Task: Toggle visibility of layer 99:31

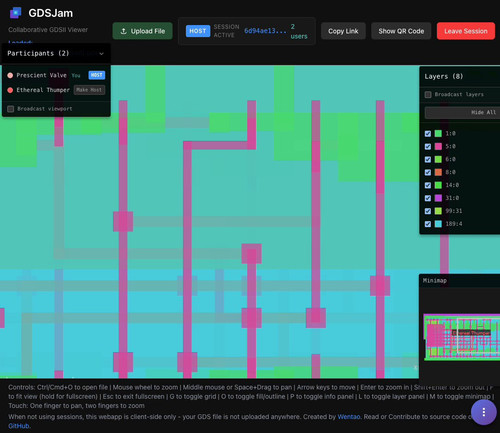Action: tap(428, 211)
